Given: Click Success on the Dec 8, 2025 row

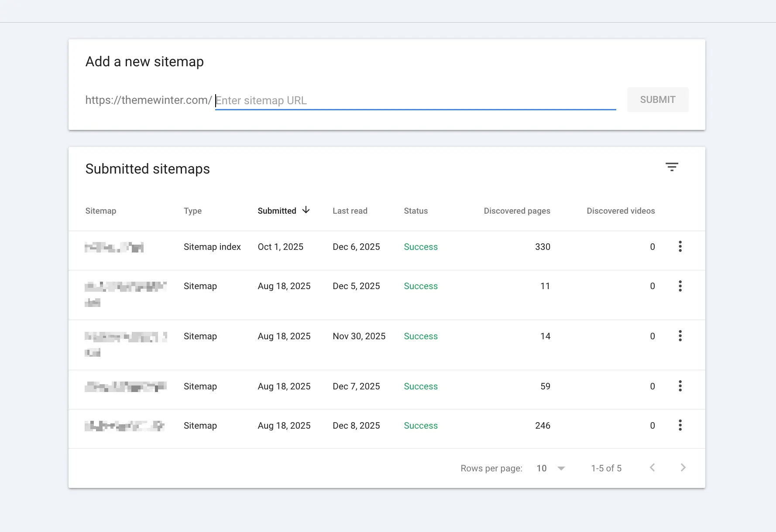Looking at the screenshot, I should pyautogui.click(x=420, y=425).
